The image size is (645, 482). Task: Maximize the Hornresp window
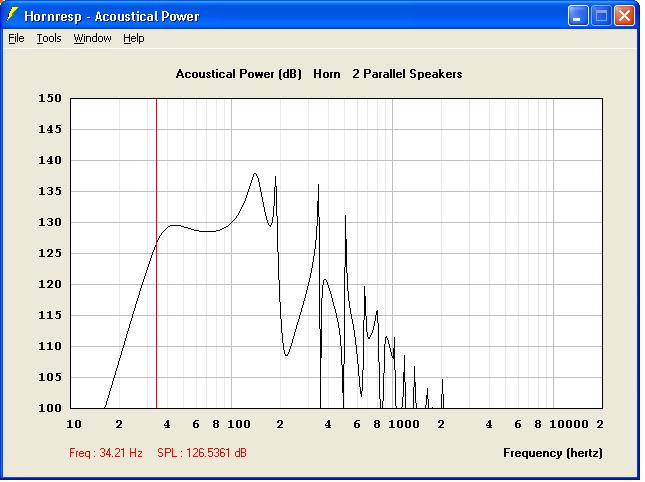[601, 16]
